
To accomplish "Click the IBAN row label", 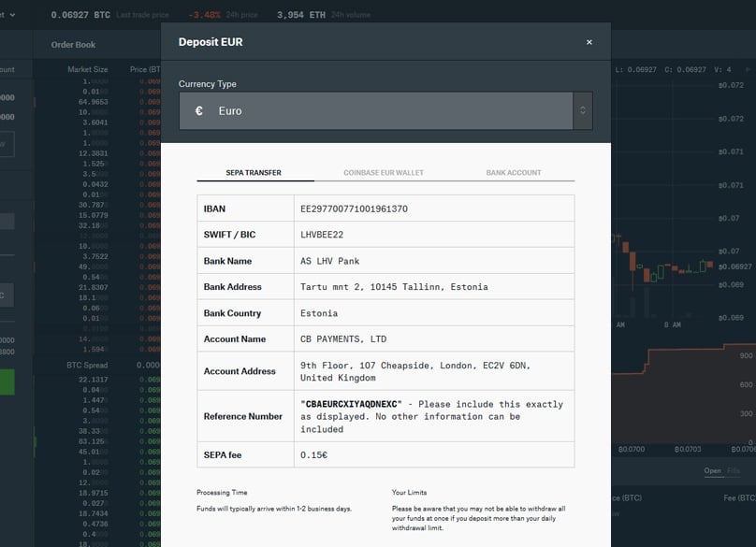I will (214, 209).
